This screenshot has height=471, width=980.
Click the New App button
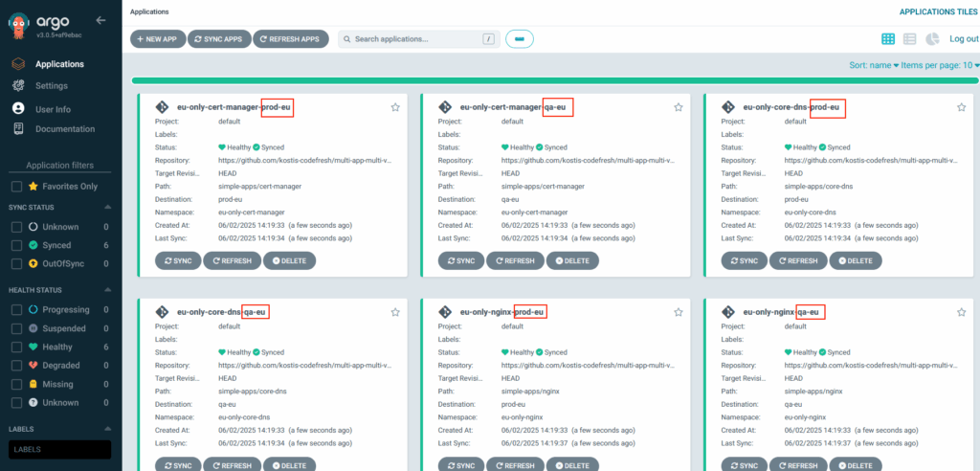[x=157, y=39]
